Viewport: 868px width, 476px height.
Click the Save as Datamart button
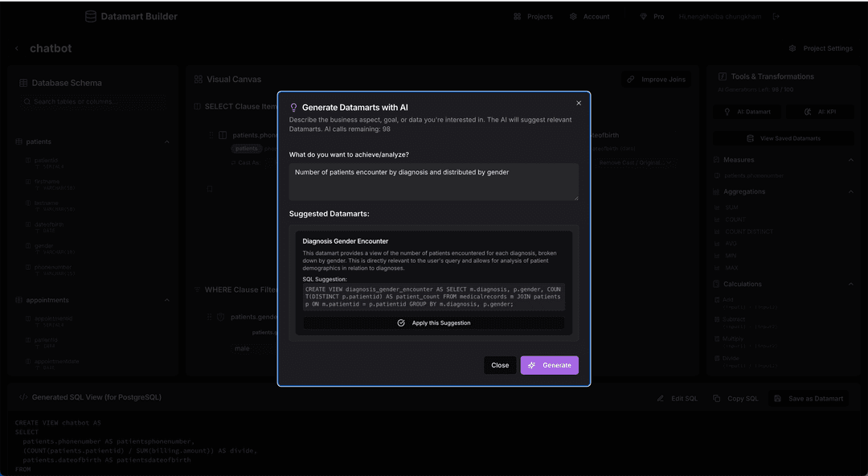809,398
